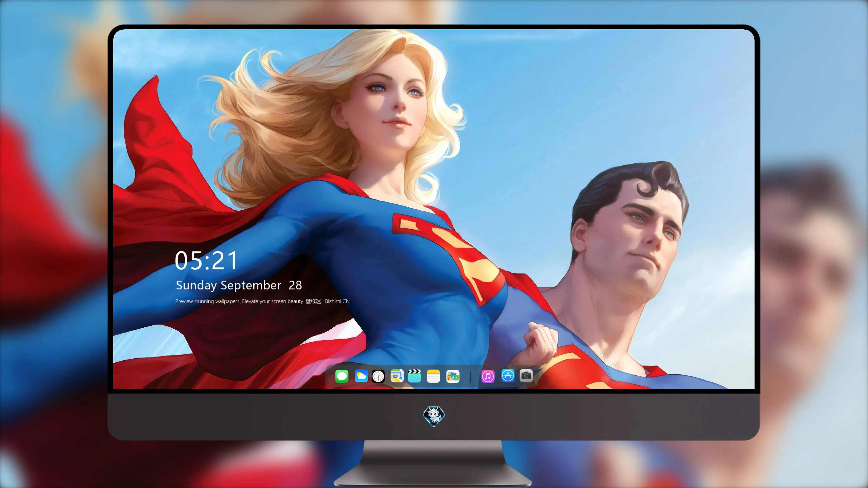Open the Clock app in the dock
The width and height of the screenshot is (868, 488).
(378, 376)
